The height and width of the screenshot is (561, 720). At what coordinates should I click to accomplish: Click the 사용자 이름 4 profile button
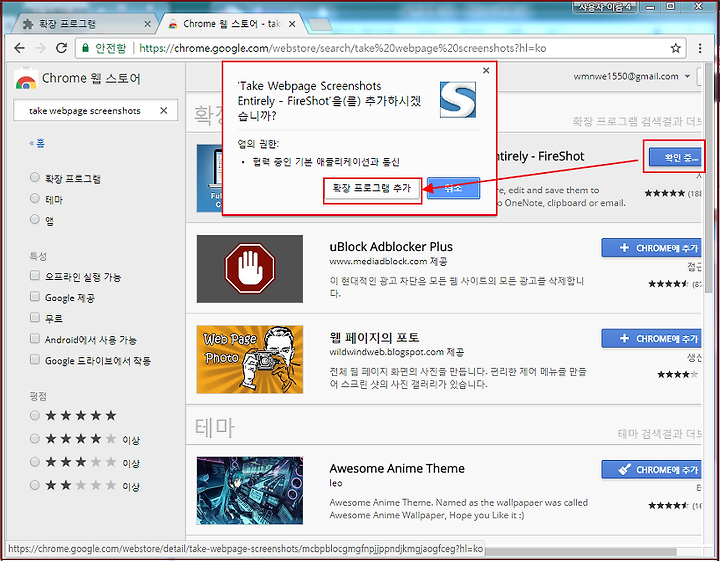tap(605, 7)
